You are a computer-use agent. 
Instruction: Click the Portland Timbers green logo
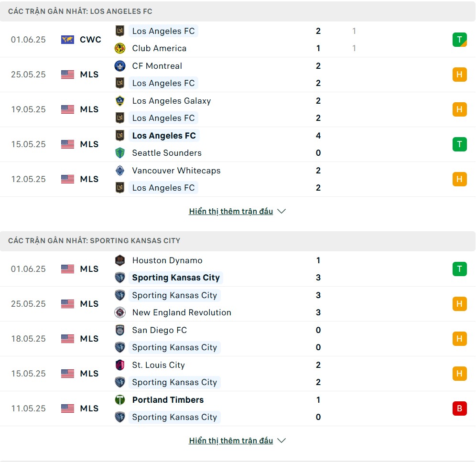click(x=120, y=400)
